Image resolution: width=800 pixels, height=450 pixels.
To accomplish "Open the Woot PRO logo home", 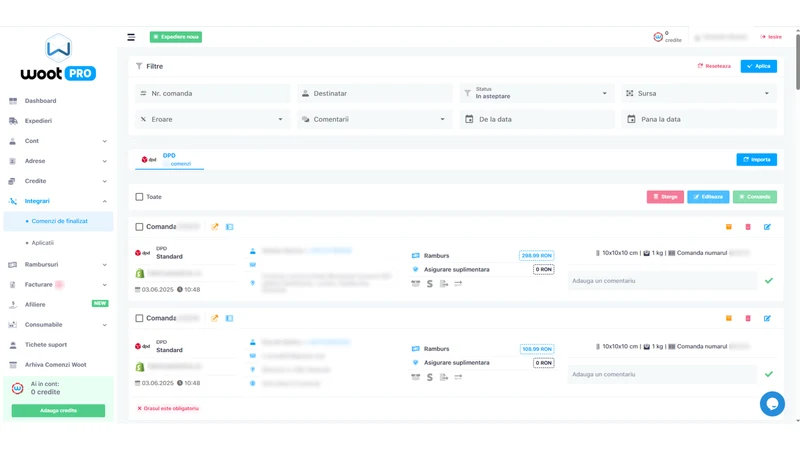I will pyautogui.click(x=58, y=57).
